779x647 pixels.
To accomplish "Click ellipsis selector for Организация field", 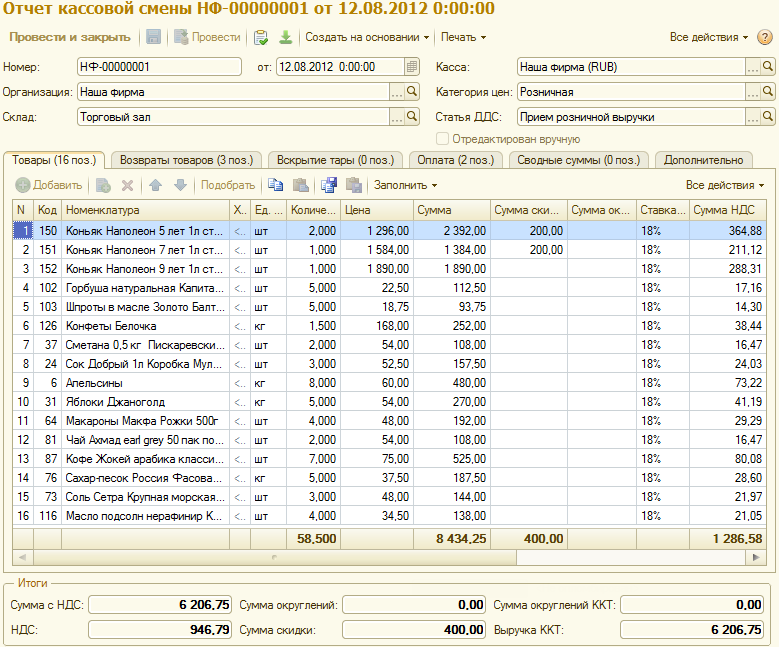I will (x=397, y=91).
